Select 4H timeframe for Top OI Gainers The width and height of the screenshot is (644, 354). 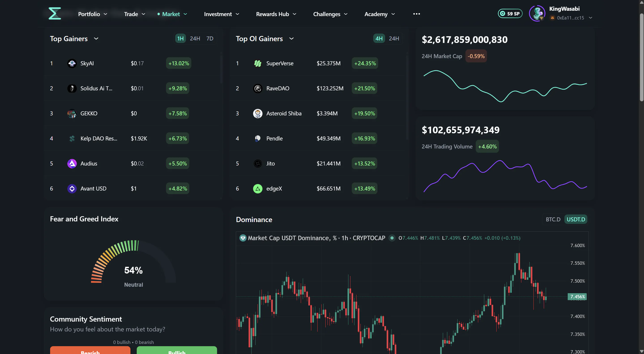(x=379, y=38)
